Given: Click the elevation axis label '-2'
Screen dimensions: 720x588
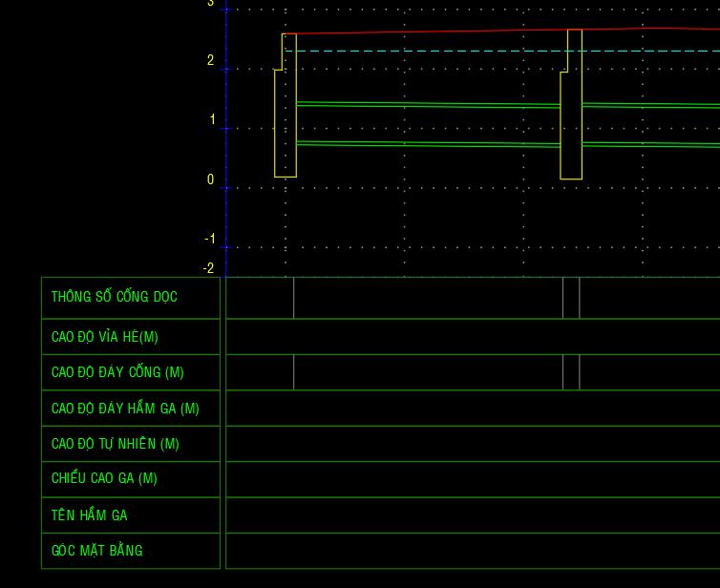Looking at the screenshot, I should click(208, 268).
